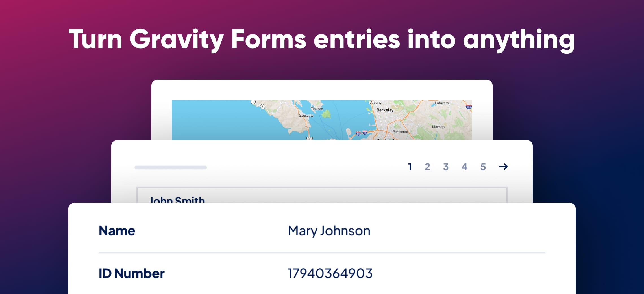Click the Lafayette area on the map
644x294 pixels.
point(442,103)
